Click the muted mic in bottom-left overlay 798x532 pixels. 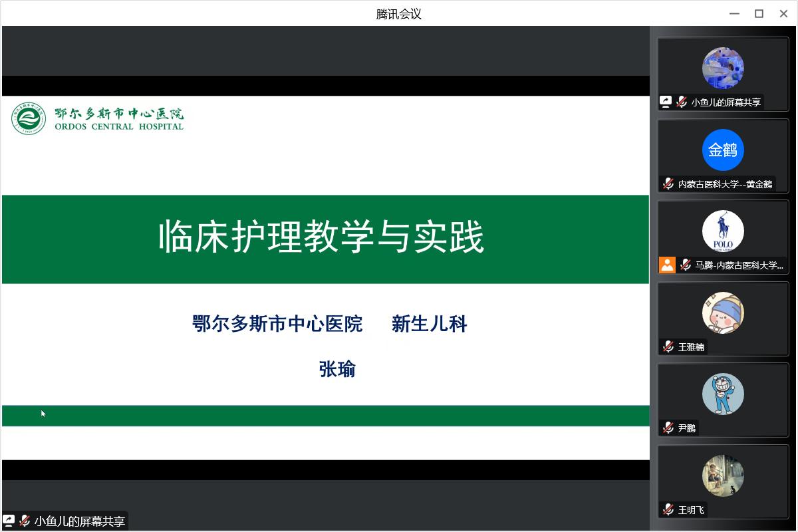point(25,521)
